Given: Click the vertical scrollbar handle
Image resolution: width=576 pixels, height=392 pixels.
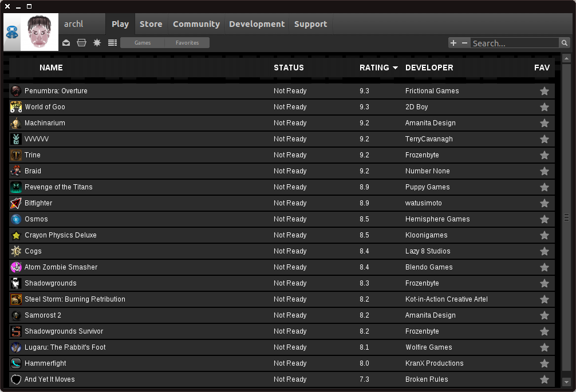Looking at the screenshot, I should 566,217.
